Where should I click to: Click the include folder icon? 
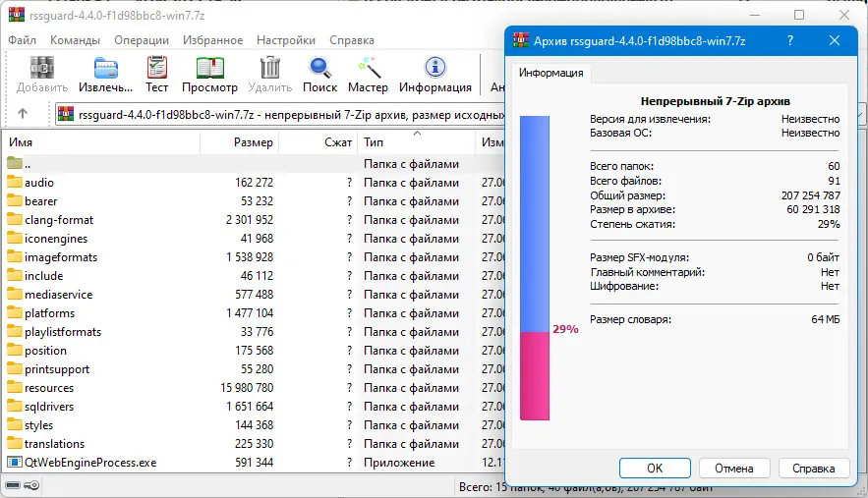click(15, 276)
